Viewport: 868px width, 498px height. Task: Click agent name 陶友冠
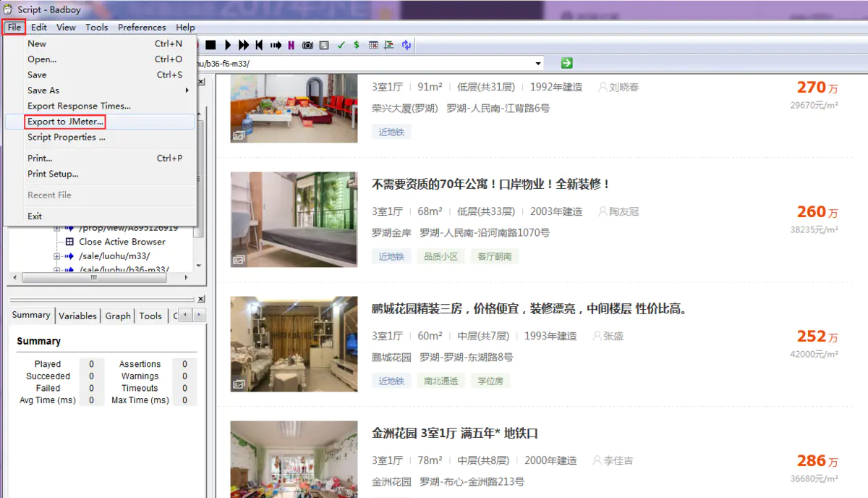coord(624,211)
